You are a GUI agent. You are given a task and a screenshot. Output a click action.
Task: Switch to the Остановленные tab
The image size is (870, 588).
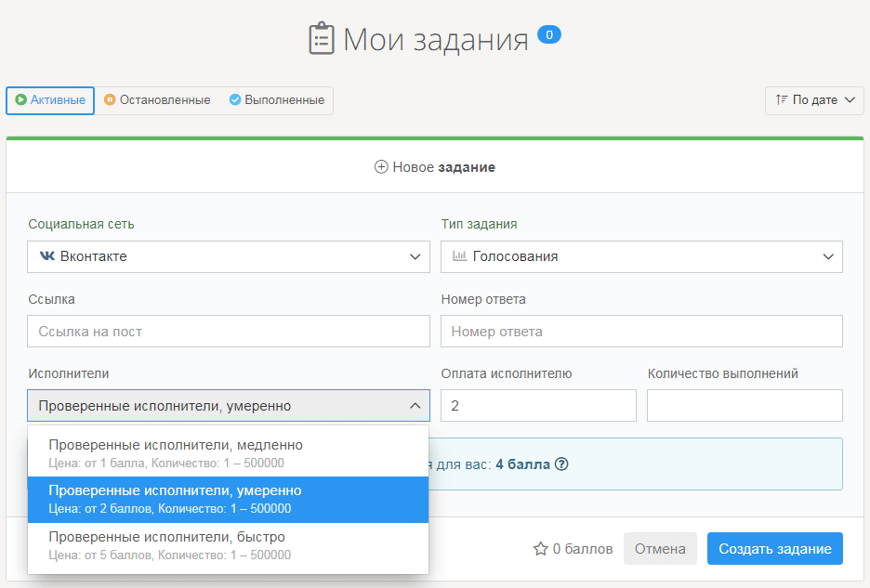(157, 100)
